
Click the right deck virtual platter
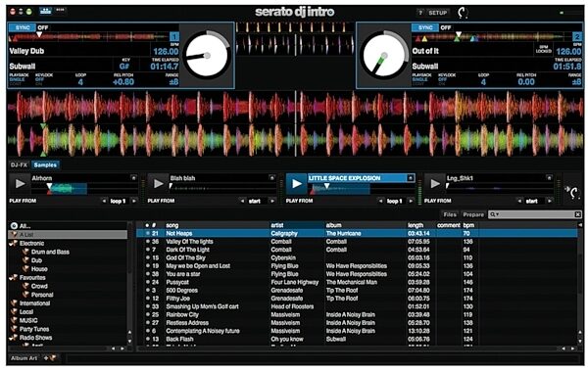(384, 56)
